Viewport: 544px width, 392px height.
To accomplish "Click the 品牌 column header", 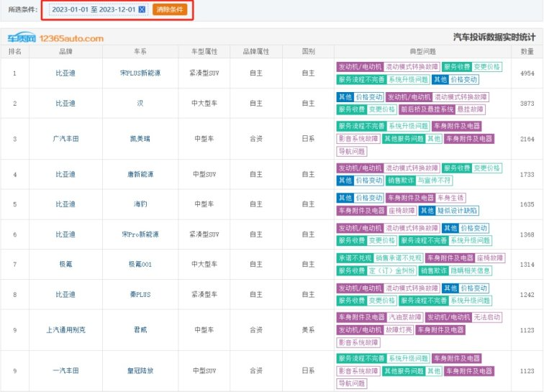I will pyautogui.click(x=65, y=52).
